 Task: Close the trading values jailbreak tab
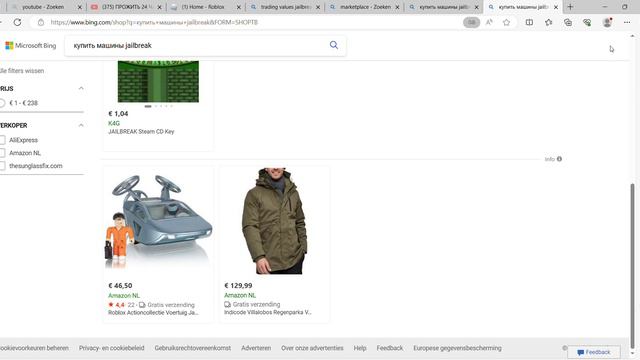(318, 7)
